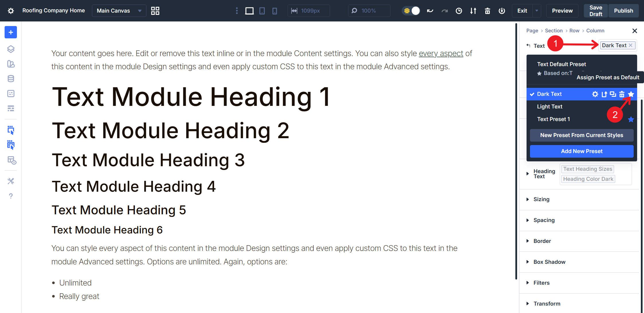Select the Light Text preset
Screen dimensions: 644x313
(x=549, y=106)
